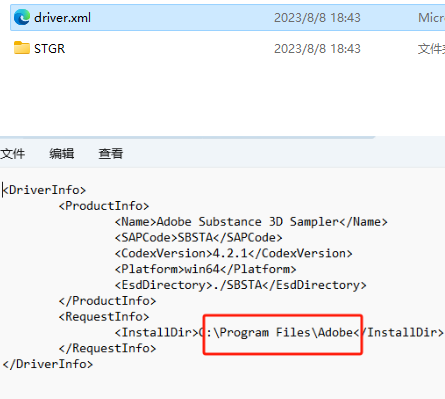This screenshot has width=445, height=399.
Task: Select the STGR folder name
Action: 50,49
